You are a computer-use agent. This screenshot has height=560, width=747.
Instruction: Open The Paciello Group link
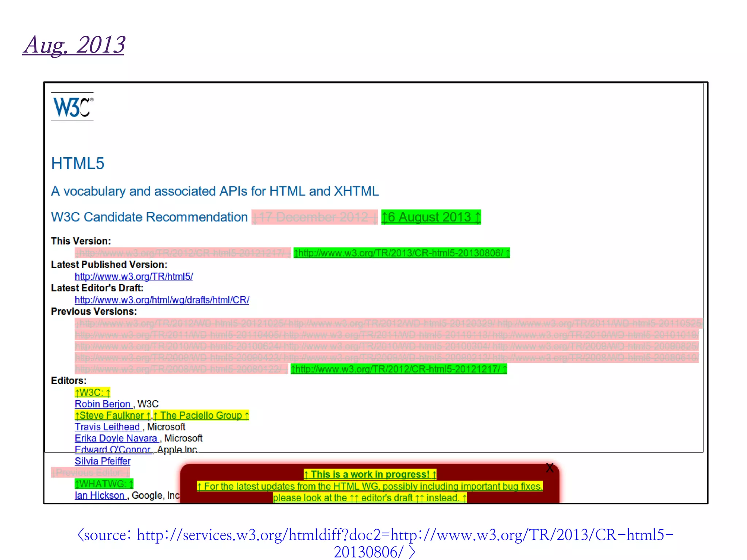201,415
